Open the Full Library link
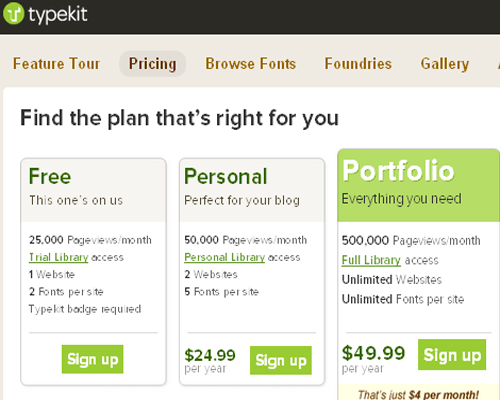This screenshot has width=500, height=400. pos(371,260)
